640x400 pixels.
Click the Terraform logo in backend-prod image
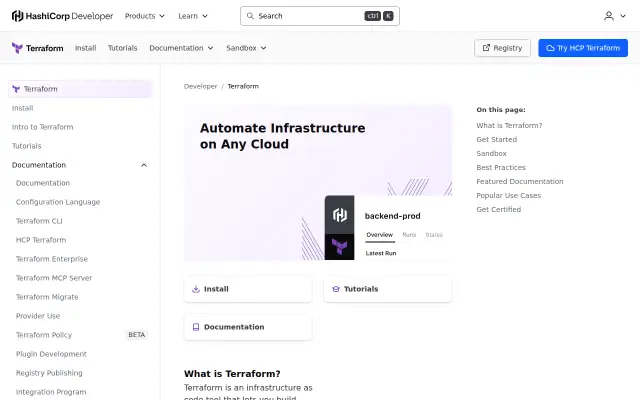tap(340, 247)
